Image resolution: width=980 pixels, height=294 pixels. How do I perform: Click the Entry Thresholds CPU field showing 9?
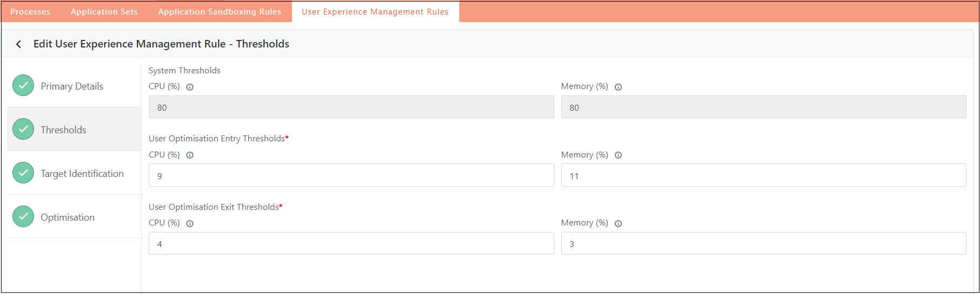351,175
